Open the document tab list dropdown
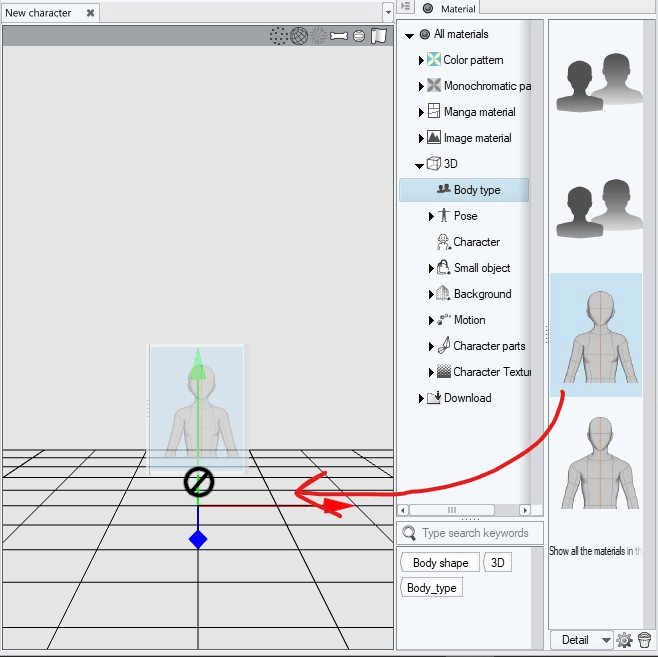The width and height of the screenshot is (658, 657). tap(388, 13)
